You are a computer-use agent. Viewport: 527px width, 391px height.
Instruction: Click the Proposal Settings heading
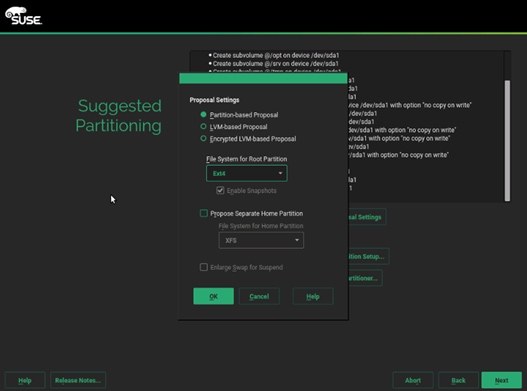click(x=214, y=100)
